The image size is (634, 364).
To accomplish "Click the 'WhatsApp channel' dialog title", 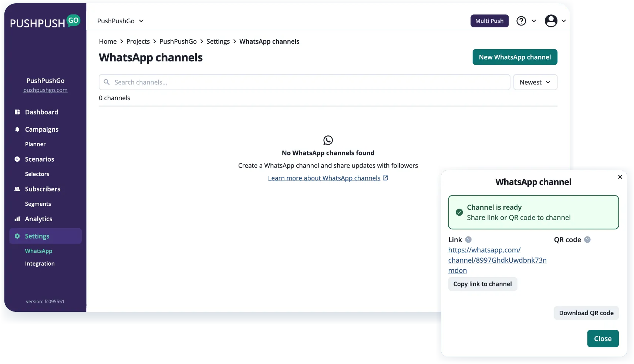I will [x=533, y=182].
